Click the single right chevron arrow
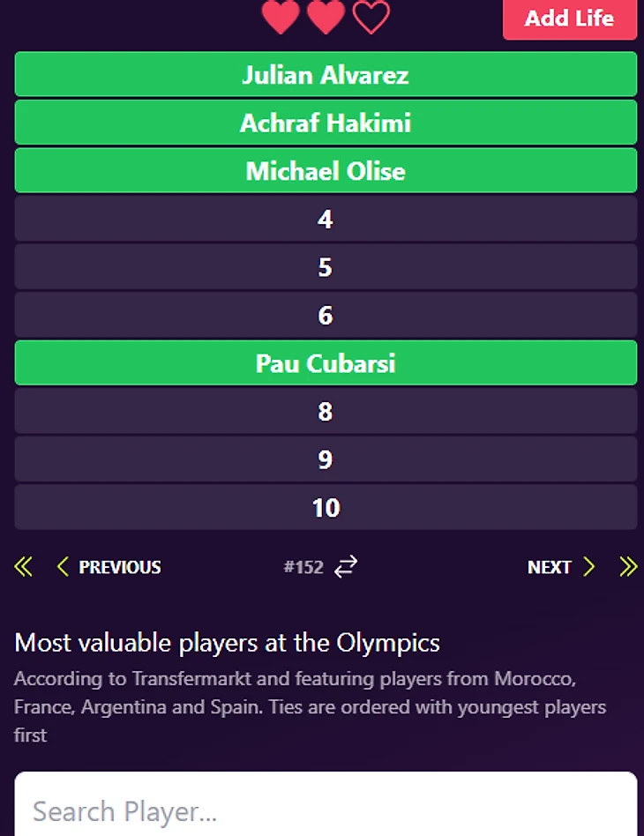Viewport: 644px width, 836px height. 589,567
